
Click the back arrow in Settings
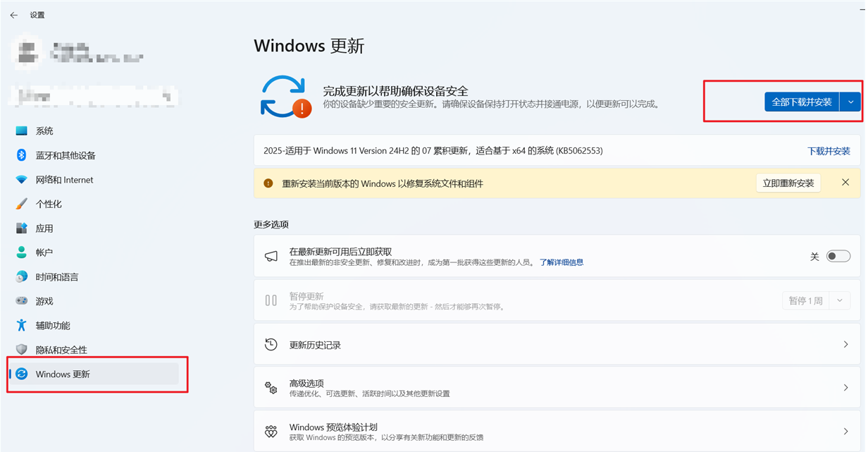(x=14, y=15)
